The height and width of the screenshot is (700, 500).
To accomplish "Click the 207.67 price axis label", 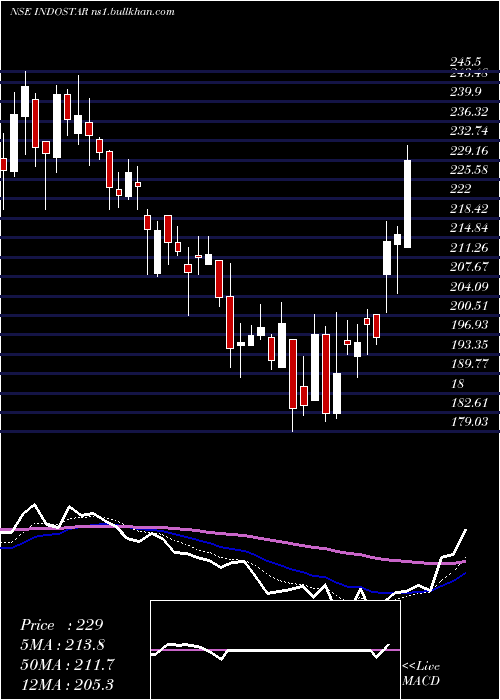I will (x=469, y=267).
